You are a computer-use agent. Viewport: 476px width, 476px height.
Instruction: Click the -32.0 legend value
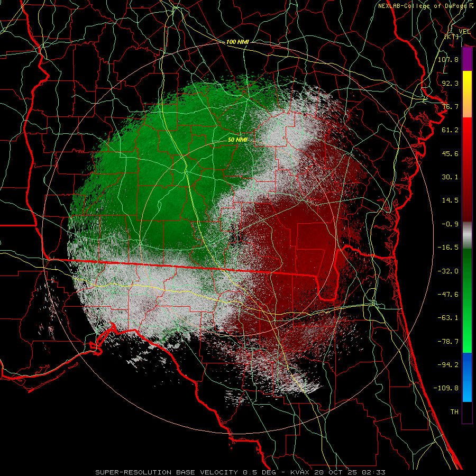point(448,271)
